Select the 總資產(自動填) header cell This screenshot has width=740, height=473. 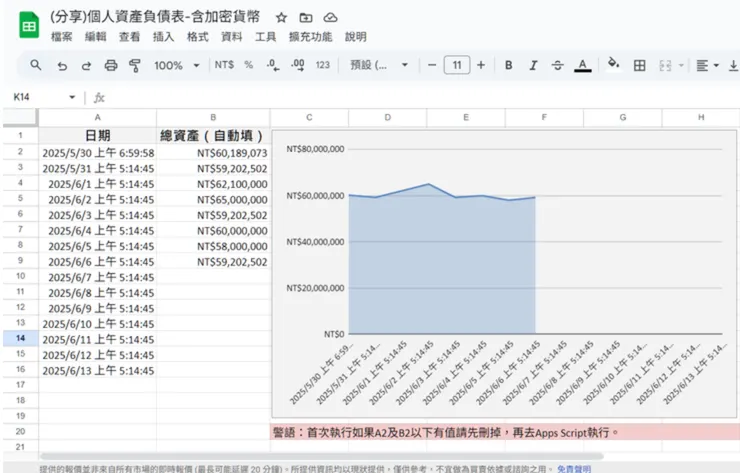point(213,136)
